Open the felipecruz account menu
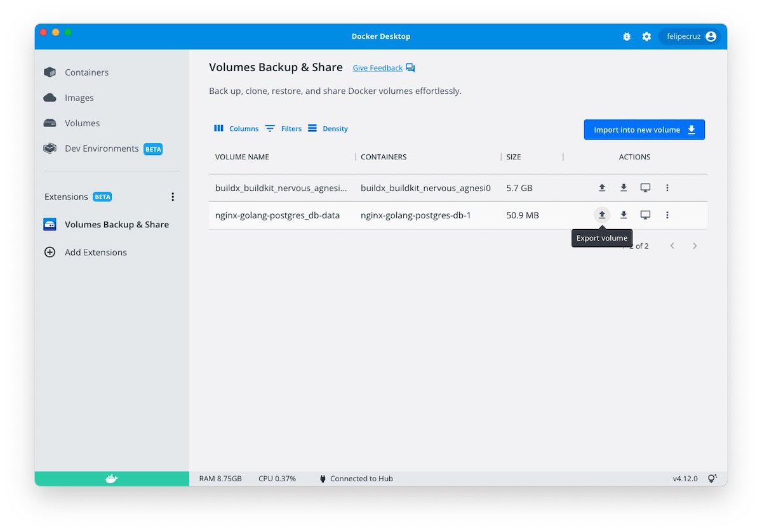 coord(690,36)
